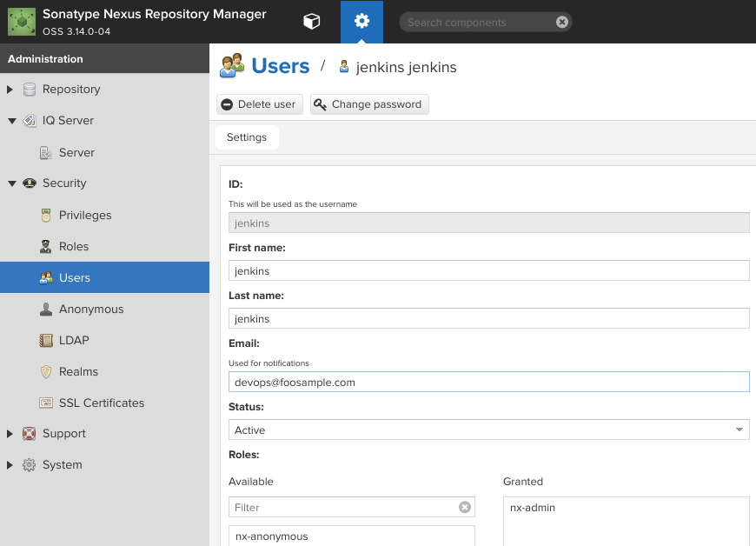Open the Roles security page
Image resolution: width=756 pixels, height=546 pixels.
pyautogui.click(x=73, y=246)
